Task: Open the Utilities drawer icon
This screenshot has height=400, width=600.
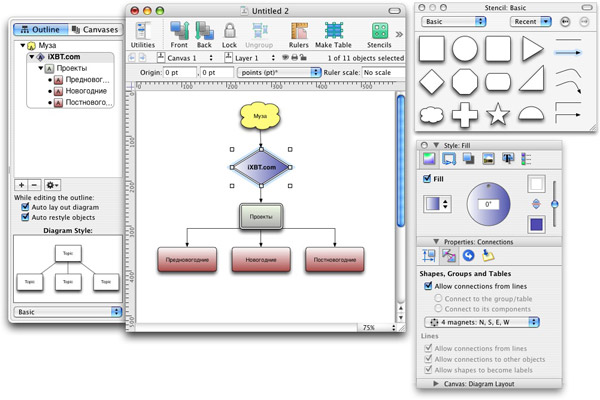Action: pyautogui.click(x=143, y=31)
